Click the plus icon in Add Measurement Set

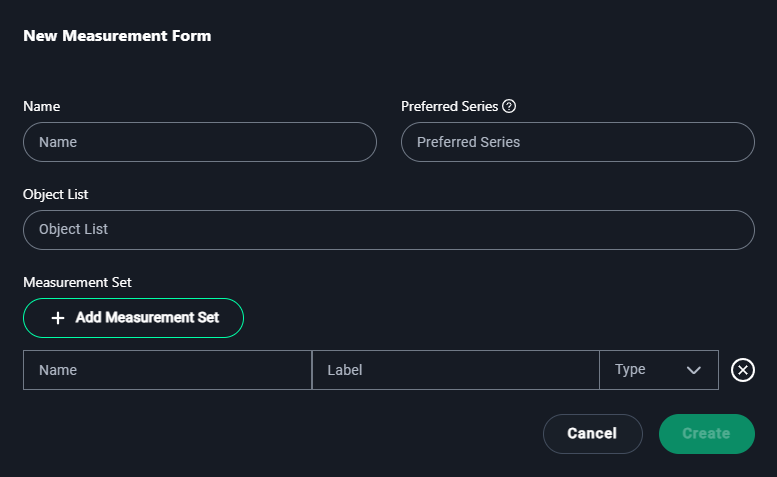(58, 318)
